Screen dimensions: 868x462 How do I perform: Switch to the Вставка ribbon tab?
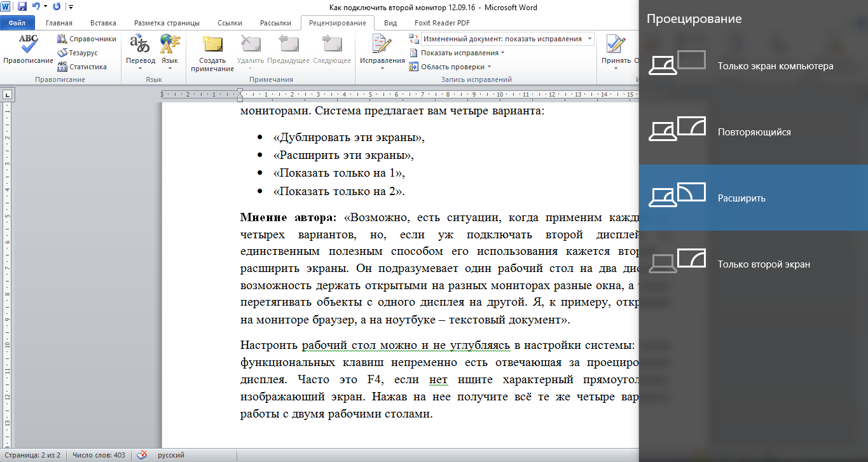click(x=103, y=23)
